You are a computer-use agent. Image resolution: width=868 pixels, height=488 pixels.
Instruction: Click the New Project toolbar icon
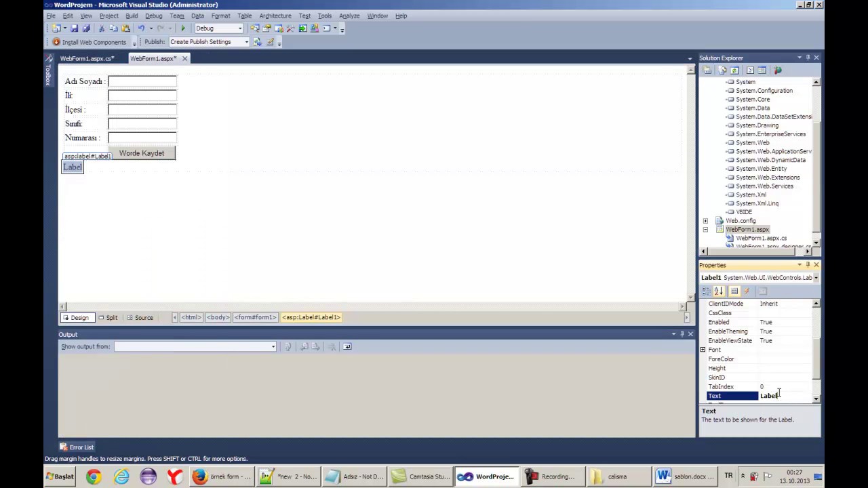click(x=56, y=28)
